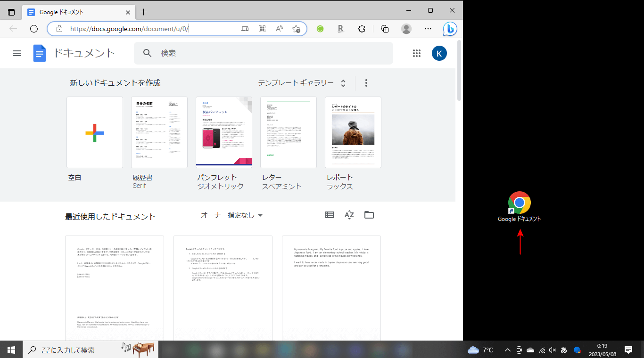Reload the current page
The image size is (644, 358).
point(34,29)
